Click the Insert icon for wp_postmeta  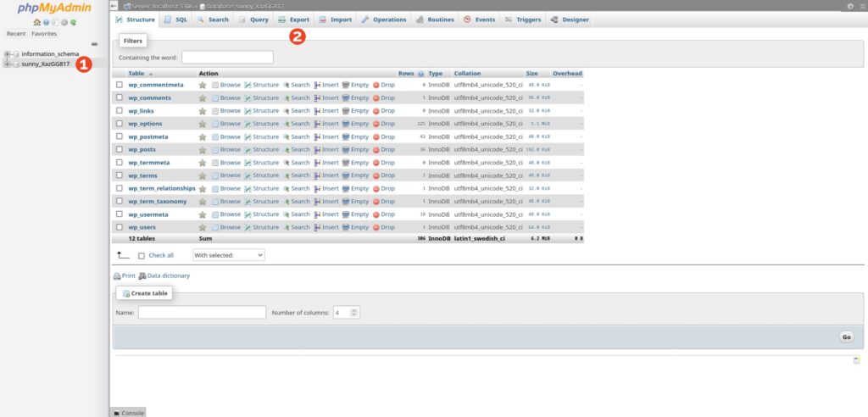click(317, 136)
